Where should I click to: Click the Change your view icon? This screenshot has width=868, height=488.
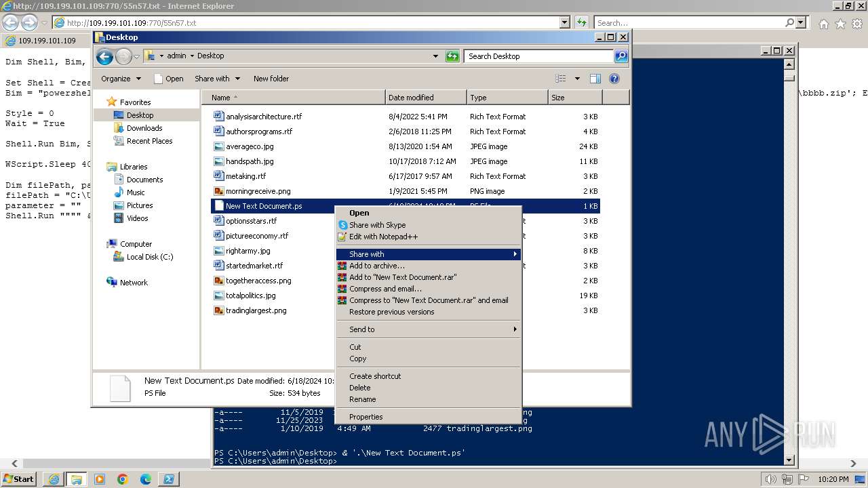click(561, 79)
